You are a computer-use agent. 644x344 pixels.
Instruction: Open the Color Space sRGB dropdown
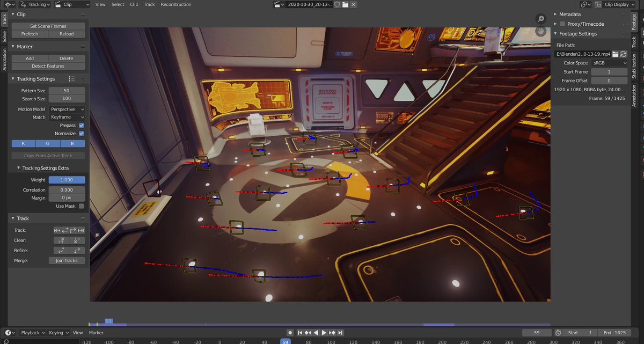[609, 63]
